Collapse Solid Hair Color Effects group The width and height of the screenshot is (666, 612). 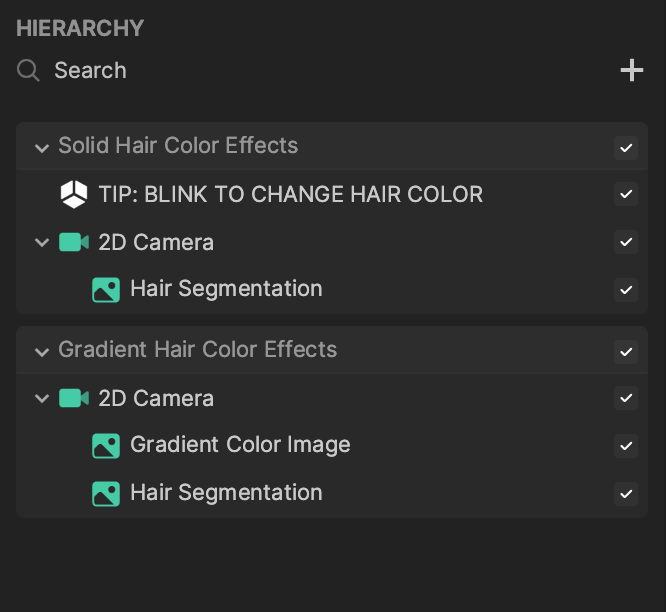pyautogui.click(x=42, y=147)
